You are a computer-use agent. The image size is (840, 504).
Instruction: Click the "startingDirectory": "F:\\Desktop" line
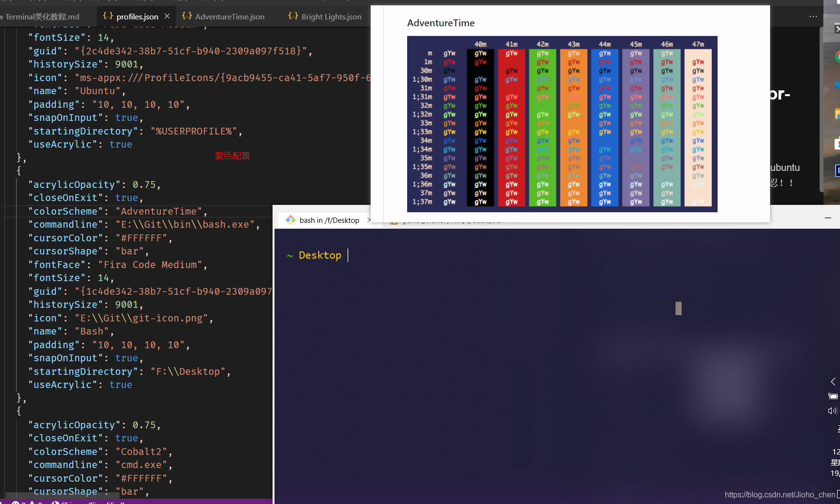click(129, 372)
